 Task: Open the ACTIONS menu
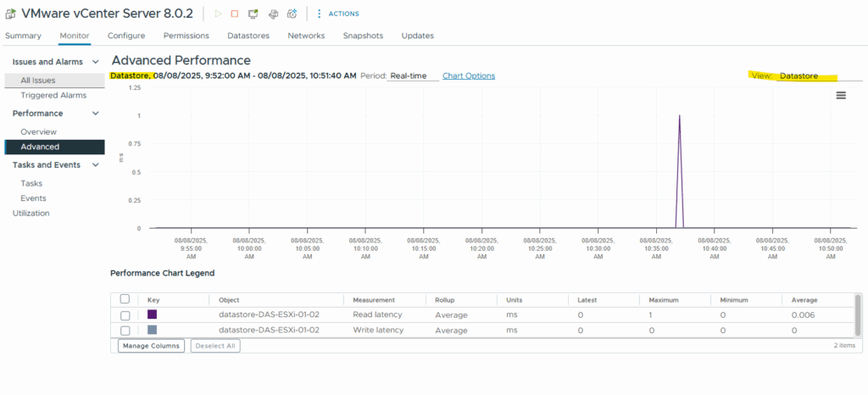click(x=337, y=14)
